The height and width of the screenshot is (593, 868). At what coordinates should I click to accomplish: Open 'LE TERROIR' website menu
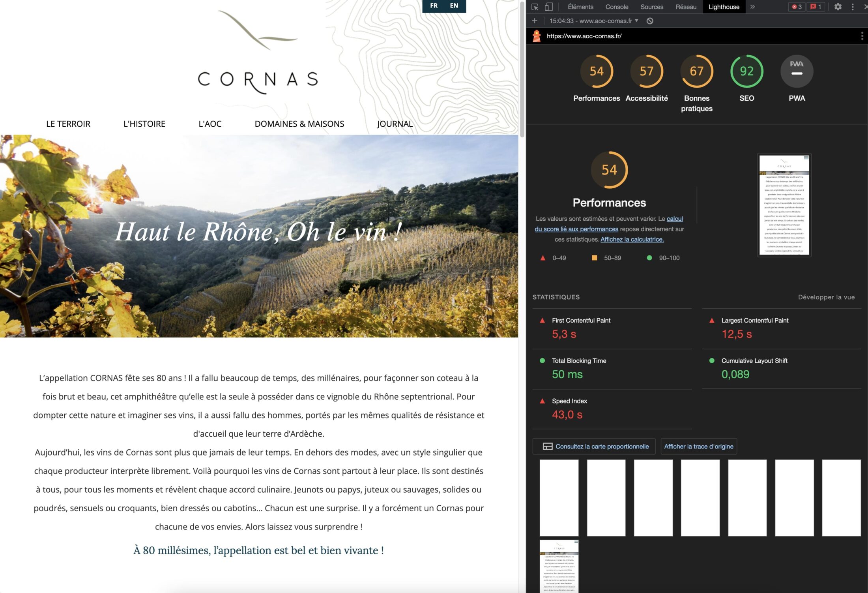point(68,124)
